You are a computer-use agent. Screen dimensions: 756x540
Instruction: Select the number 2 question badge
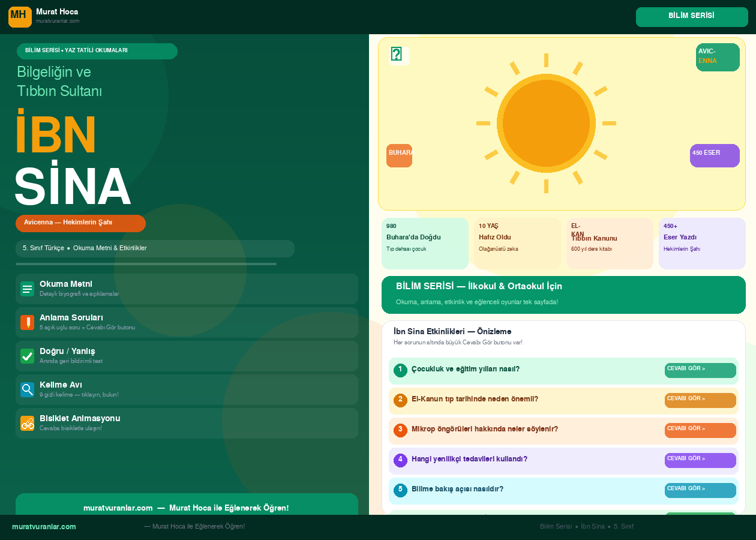[400, 400]
